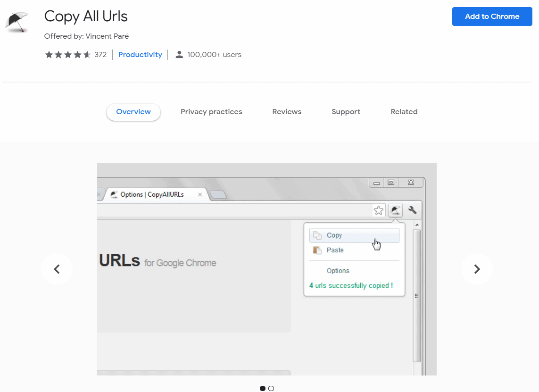
Task: Select the wrench settings icon in the browser screenshot
Action: (x=412, y=210)
